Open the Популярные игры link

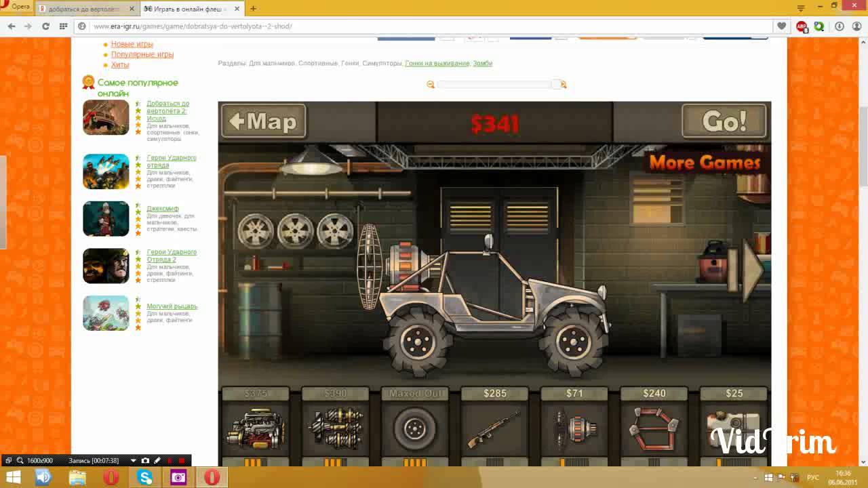coord(142,54)
